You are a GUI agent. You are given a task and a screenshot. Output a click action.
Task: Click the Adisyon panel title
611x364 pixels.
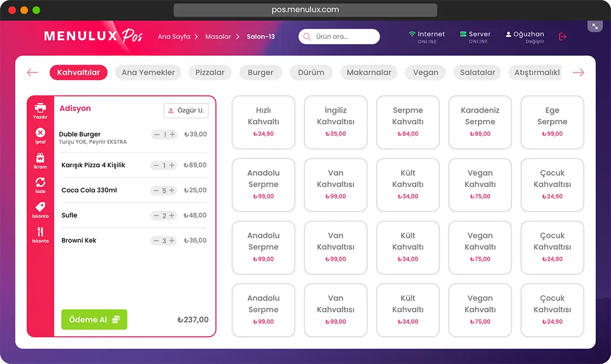pos(75,108)
